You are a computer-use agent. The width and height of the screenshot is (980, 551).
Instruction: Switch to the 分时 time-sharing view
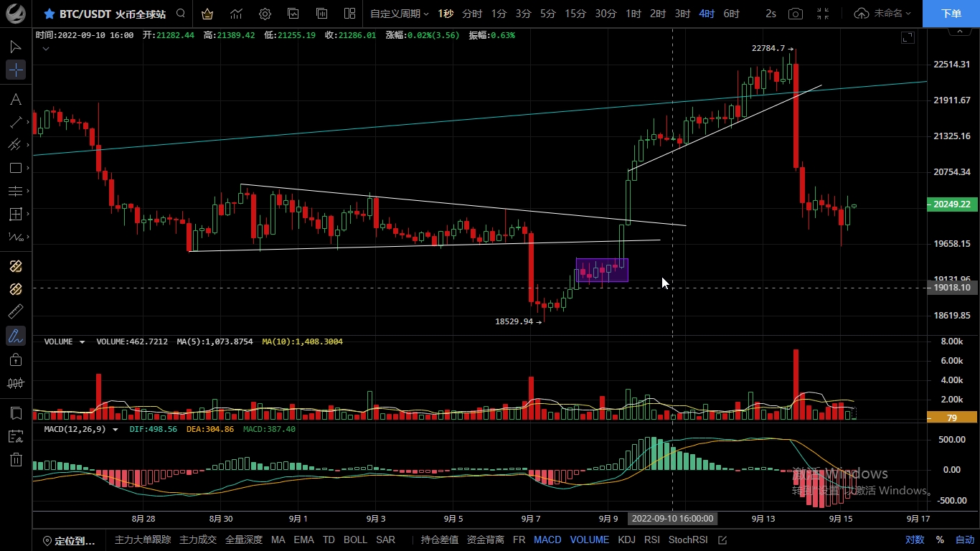click(472, 14)
